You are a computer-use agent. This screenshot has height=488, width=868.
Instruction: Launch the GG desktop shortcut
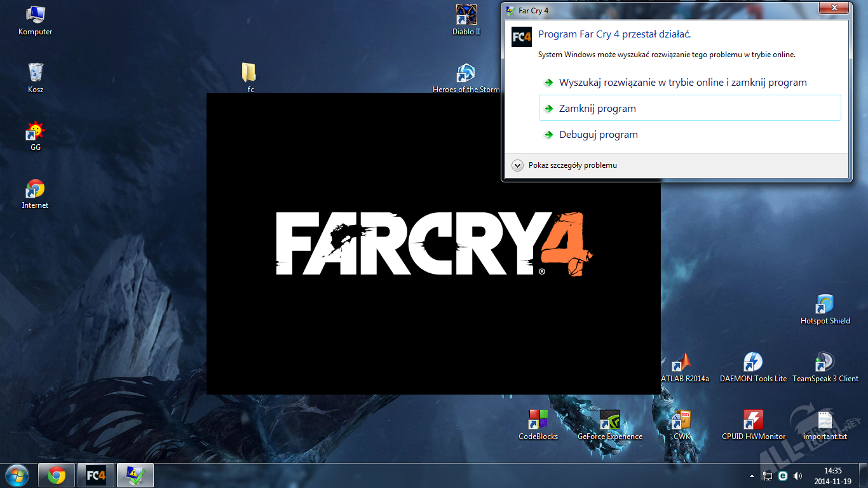(36, 132)
